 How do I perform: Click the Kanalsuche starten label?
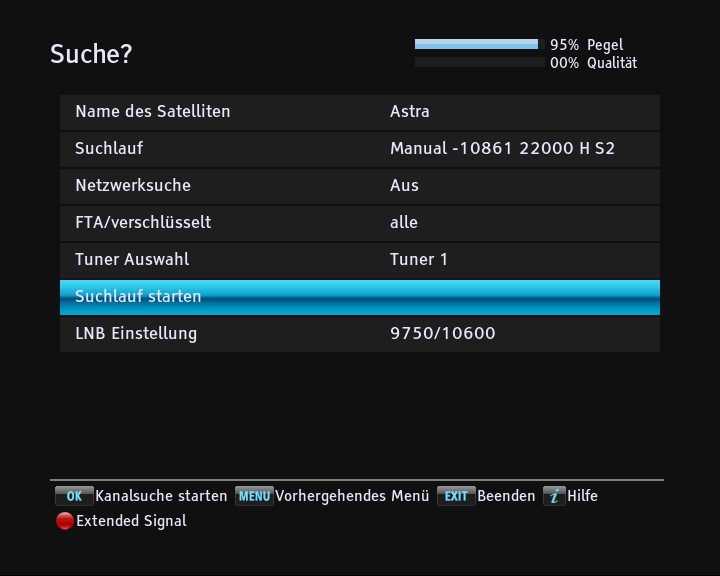click(161, 496)
